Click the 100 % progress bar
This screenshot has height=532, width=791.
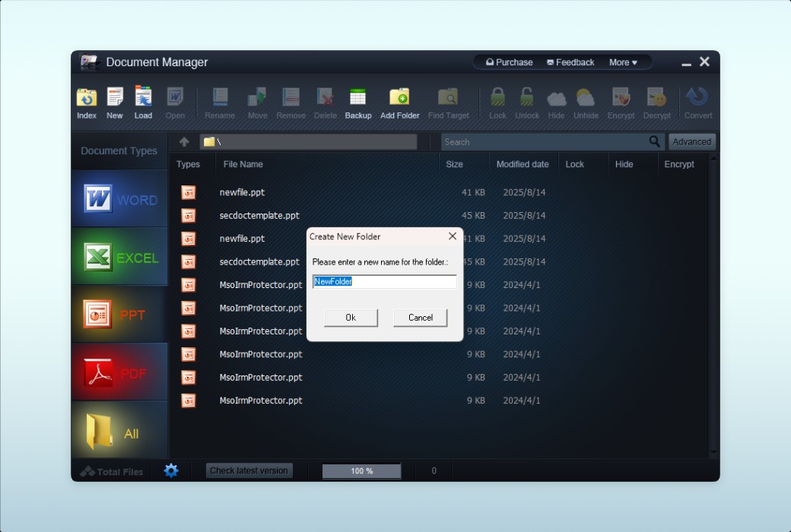(x=361, y=471)
